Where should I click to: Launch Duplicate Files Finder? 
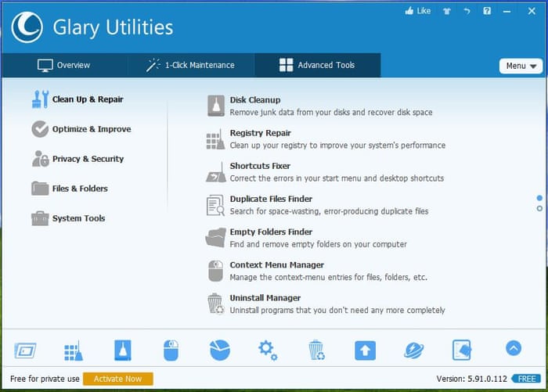tap(270, 199)
